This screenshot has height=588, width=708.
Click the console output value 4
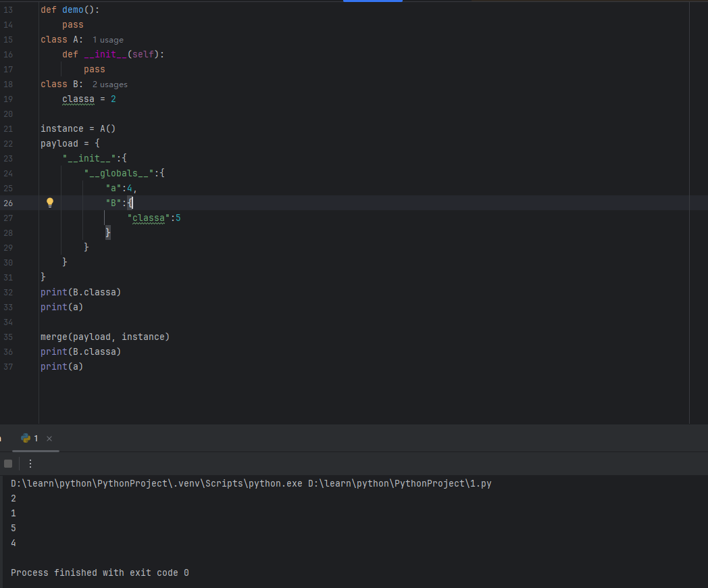pos(14,543)
